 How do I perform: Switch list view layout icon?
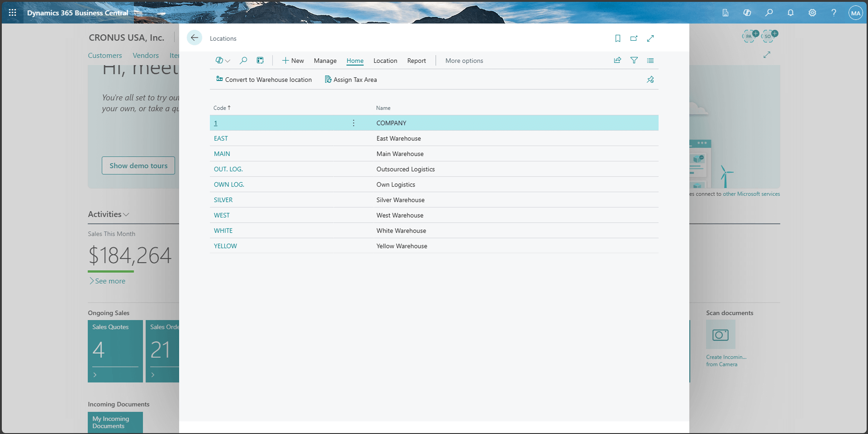coord(651,61)
